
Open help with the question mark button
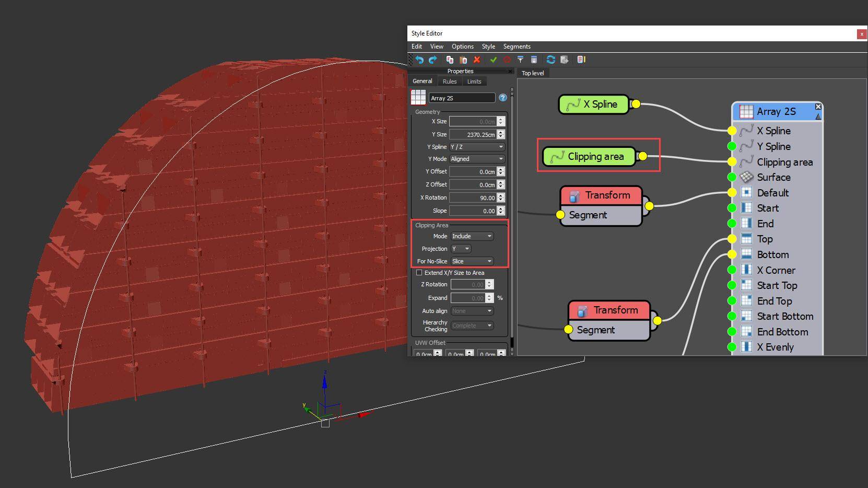(x=502, y=98)
